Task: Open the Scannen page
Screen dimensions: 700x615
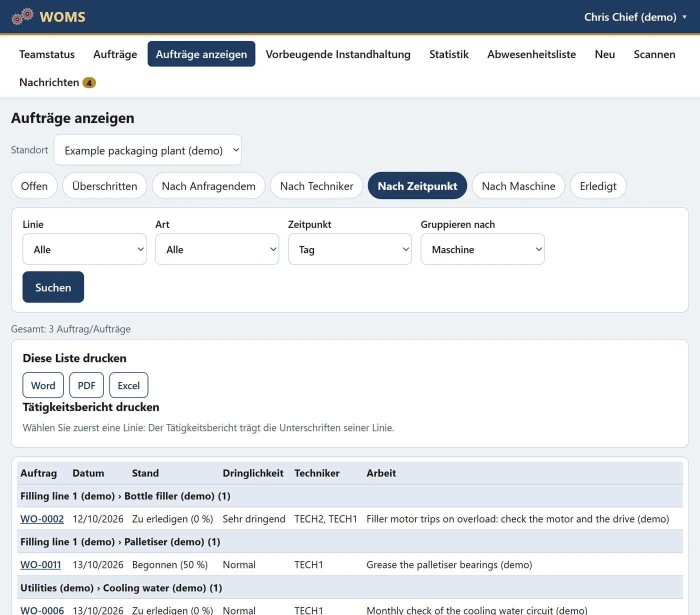Action: point(654,54)
